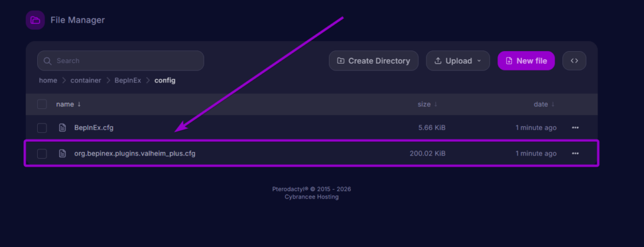Screen dimensions: 644x247
Task: Open the Upload dropdown button
Action: (458, 61)
